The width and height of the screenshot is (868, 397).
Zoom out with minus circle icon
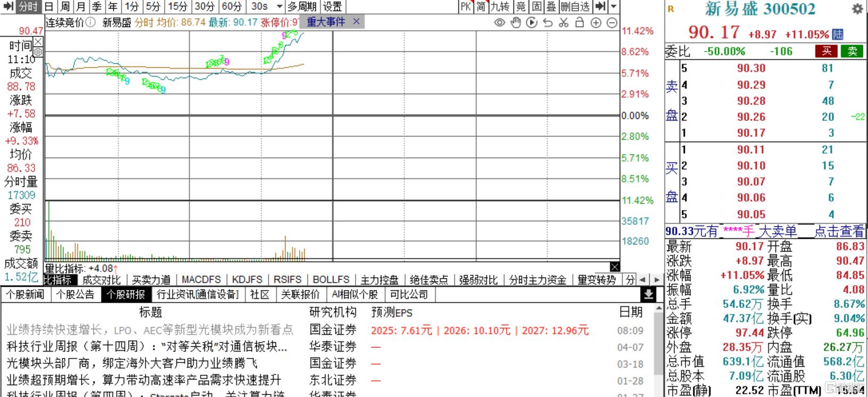pyautogui.click(x=612, y=22)
